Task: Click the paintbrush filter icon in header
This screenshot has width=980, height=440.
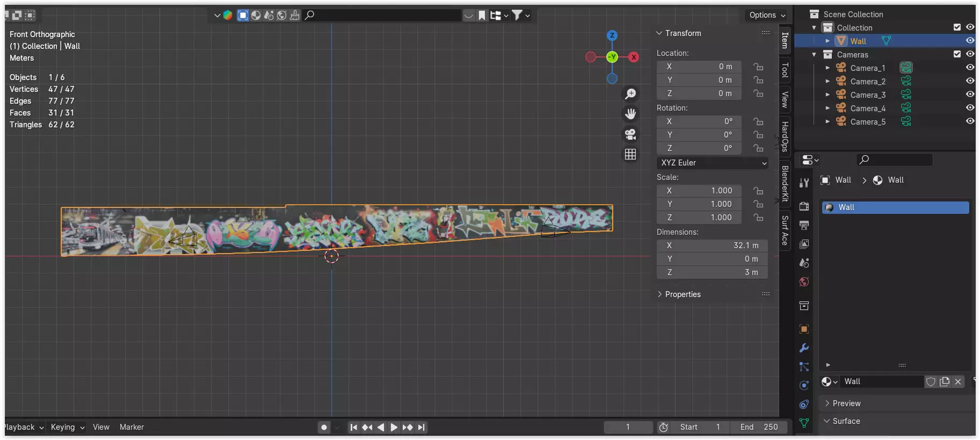Action: pyautogui.click(x=295, y=16)
